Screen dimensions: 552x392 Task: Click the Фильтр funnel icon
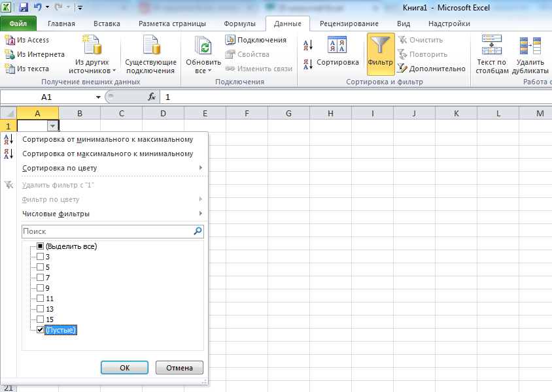pos(380,46)
